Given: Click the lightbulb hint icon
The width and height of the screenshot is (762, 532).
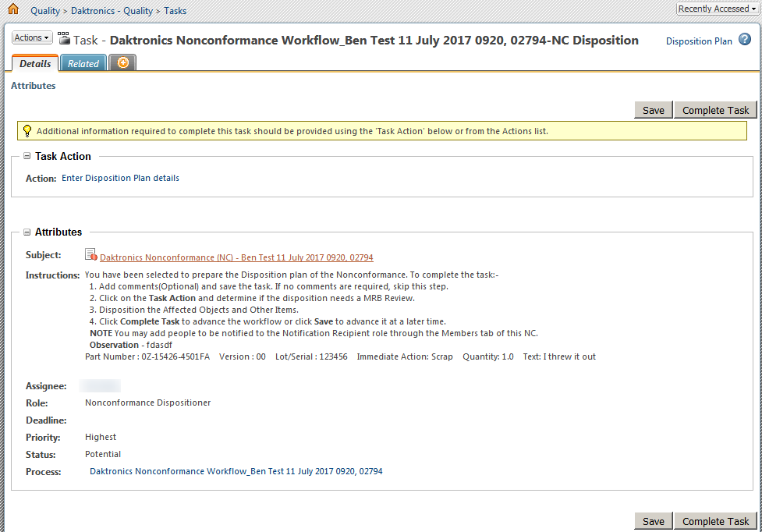Looking at the screenshot, I should coord(27,131).
